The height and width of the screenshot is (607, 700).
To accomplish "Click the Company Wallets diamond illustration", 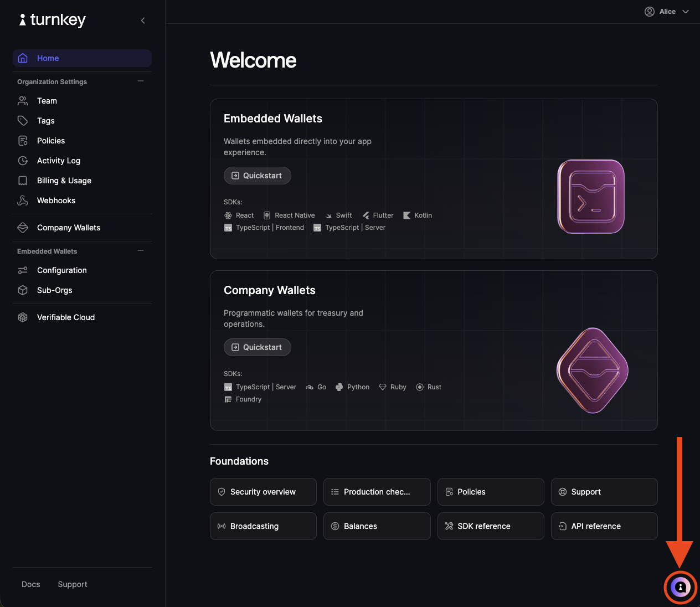I will 593,371.
